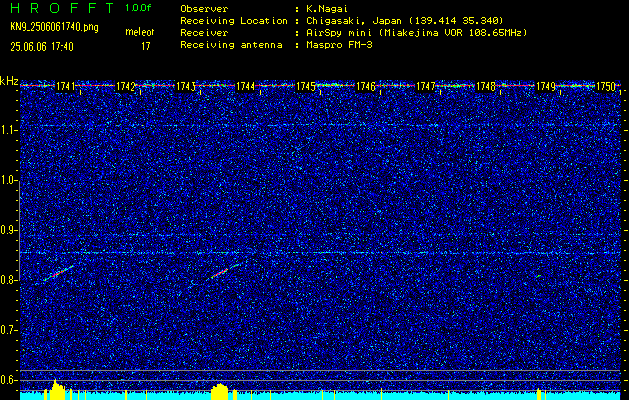
Task: Click the kHz axis unit label
Action: click(9, 81)
